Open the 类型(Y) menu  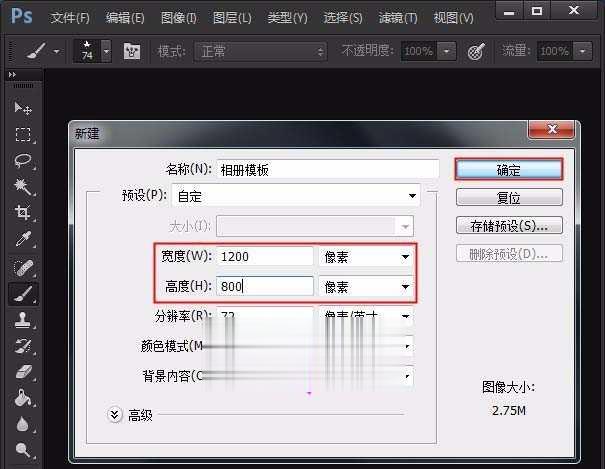(287, 18)
